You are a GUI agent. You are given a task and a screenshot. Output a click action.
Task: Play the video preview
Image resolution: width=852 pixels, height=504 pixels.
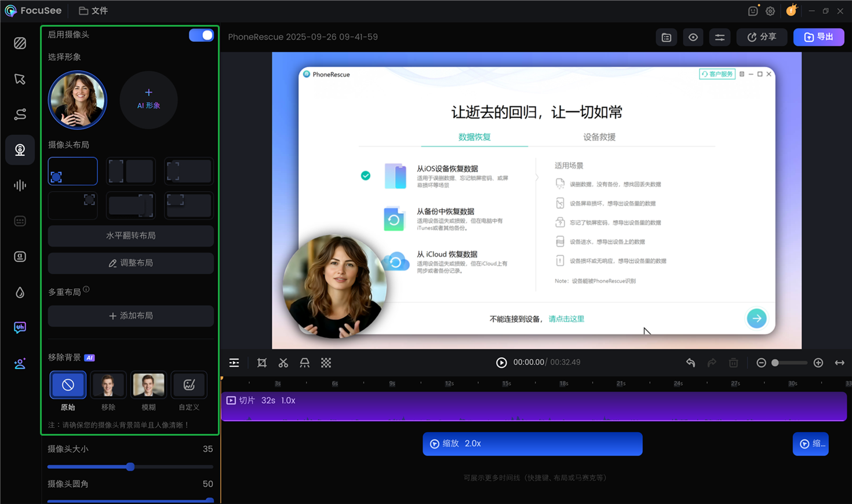[x=501, y=363]
